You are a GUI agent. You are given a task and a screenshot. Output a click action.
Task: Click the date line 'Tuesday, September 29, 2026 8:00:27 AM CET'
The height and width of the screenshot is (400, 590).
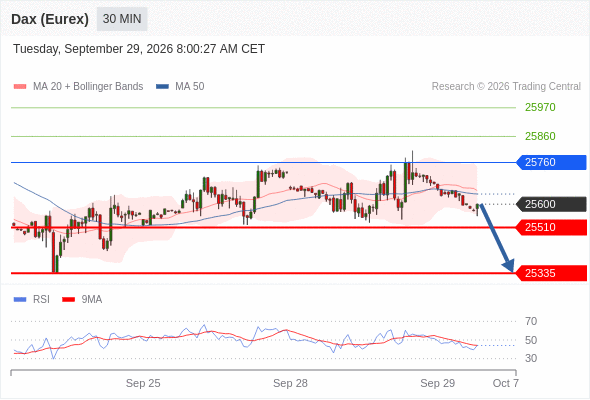point(139,49)
